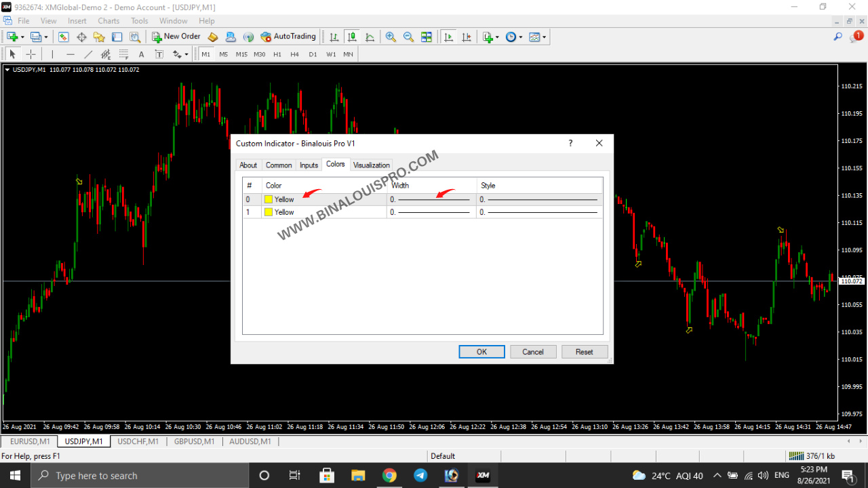This screenshot has width=868, height=488.
Task: Open the View menu
Action: coord(49,21)
